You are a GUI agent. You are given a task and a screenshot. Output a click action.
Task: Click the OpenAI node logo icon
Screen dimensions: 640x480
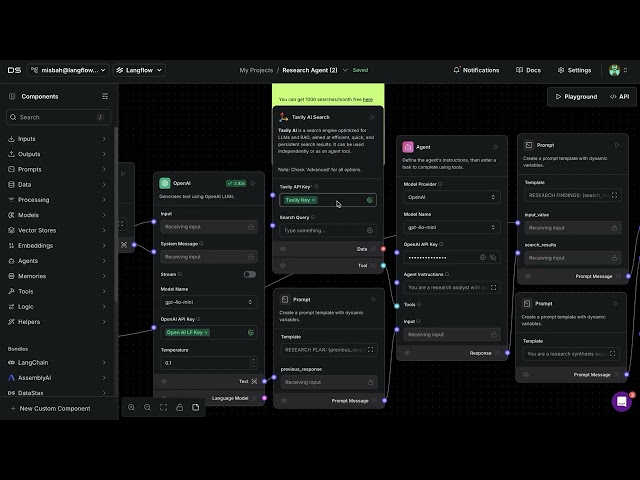[x=164, y=183]
